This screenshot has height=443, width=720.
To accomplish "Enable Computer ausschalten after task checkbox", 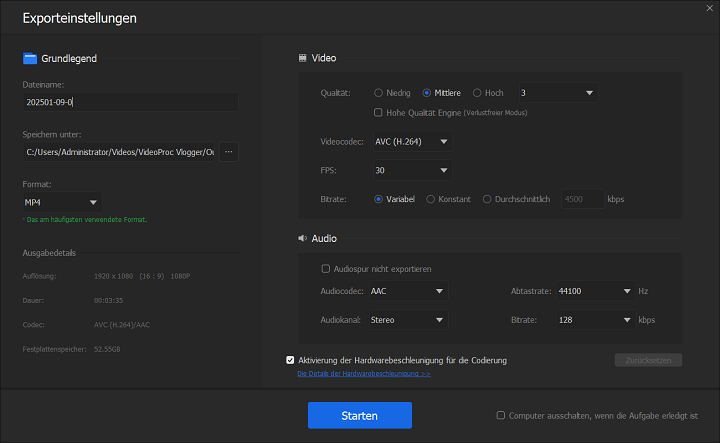I will click(501, 415).
